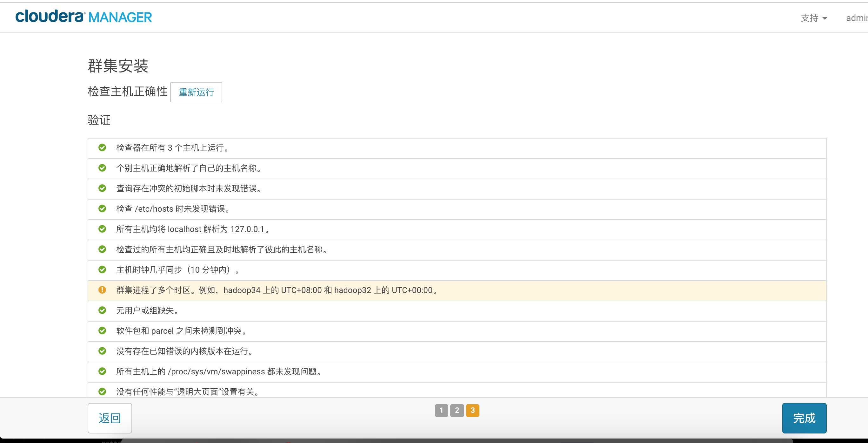
Task: Click the 返回 button
Action: pyautogui.click(x=110, y=418)
